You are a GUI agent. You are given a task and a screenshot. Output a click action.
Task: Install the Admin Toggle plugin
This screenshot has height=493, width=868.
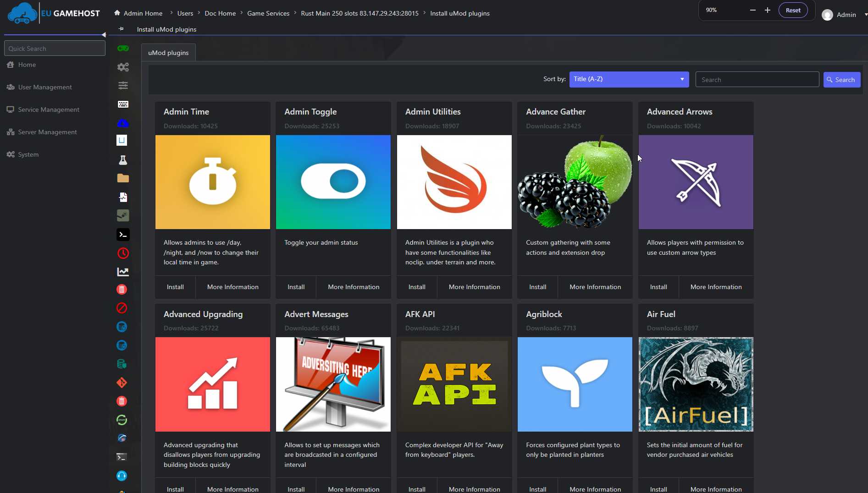(296, 287)
